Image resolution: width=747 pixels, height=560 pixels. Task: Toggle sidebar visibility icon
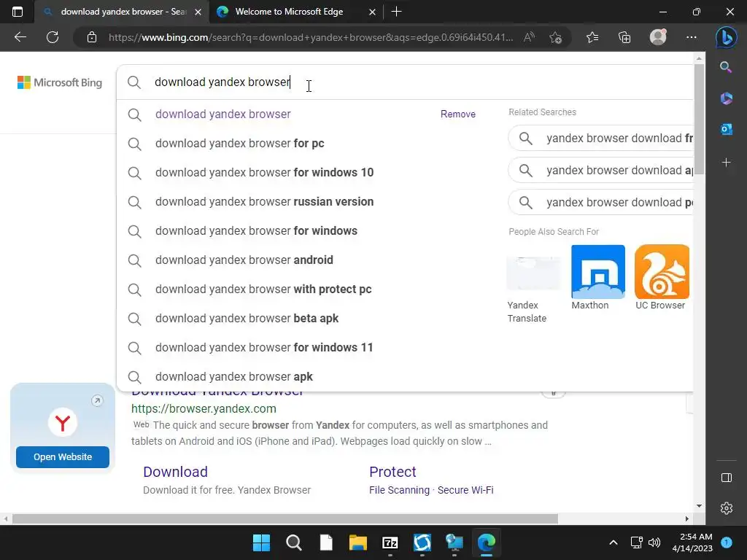coord(726,478)
